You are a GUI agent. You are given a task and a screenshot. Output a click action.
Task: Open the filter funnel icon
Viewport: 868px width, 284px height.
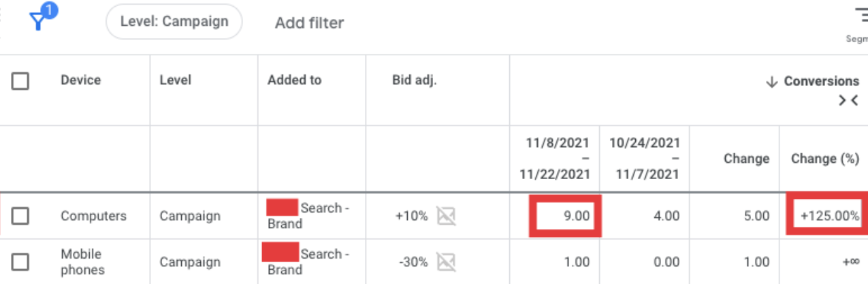pyautogui.click(x=37, y=22)
